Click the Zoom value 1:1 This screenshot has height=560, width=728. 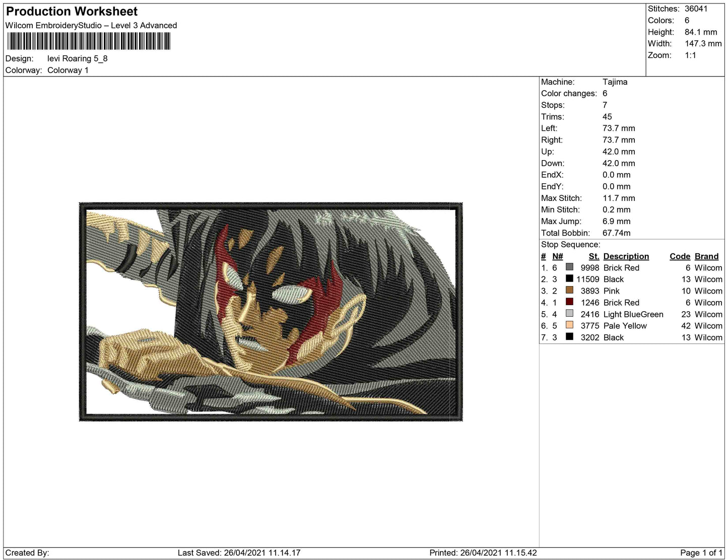690,55
